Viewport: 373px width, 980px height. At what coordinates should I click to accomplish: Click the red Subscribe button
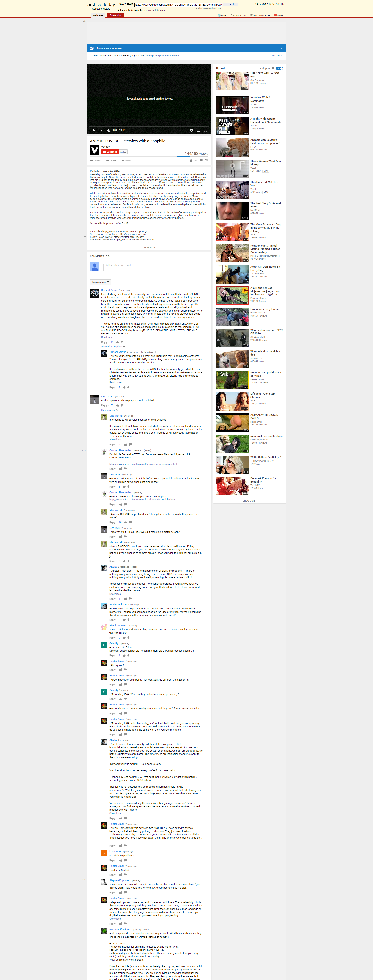(x=110, y=152)
